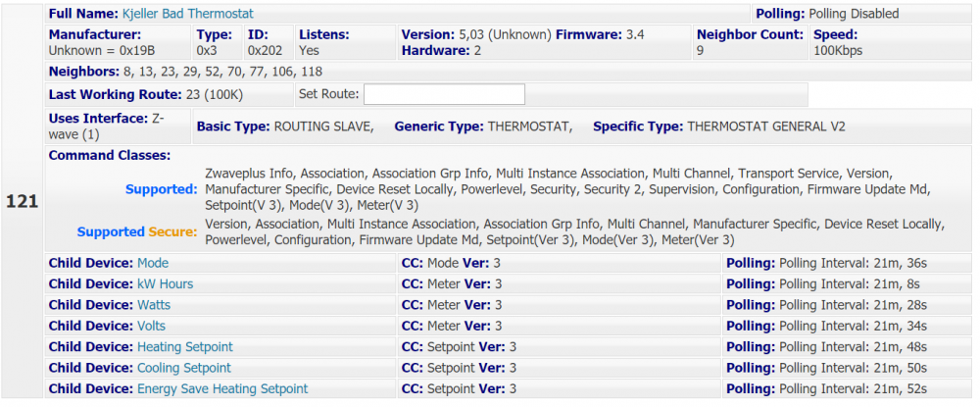Open the Volts child device
980x407 pixels.
tap(151, 326)
